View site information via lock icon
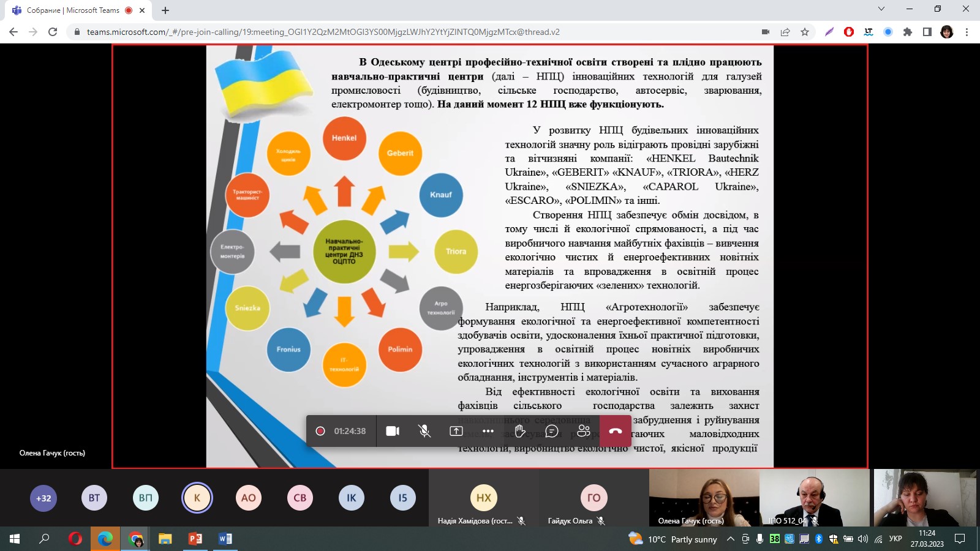 tap(77, 32)
